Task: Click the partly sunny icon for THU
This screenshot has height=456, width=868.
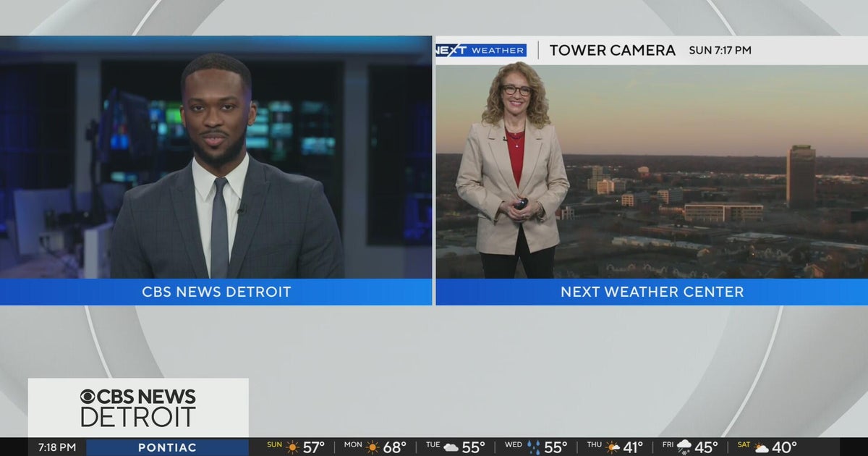Action: [613, 447]
